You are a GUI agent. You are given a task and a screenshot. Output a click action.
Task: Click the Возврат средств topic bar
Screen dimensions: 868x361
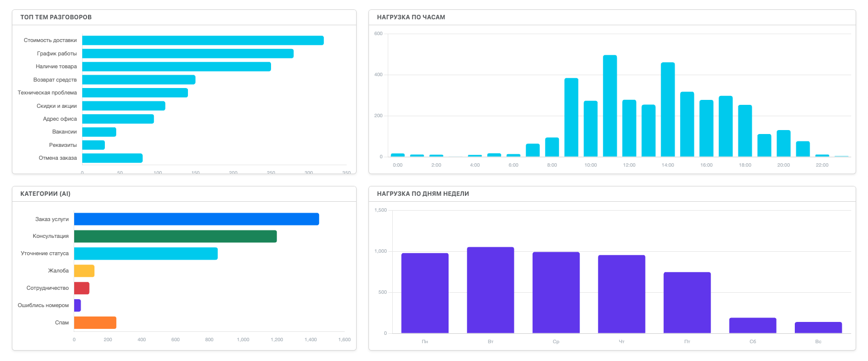[x=138, y=80]
